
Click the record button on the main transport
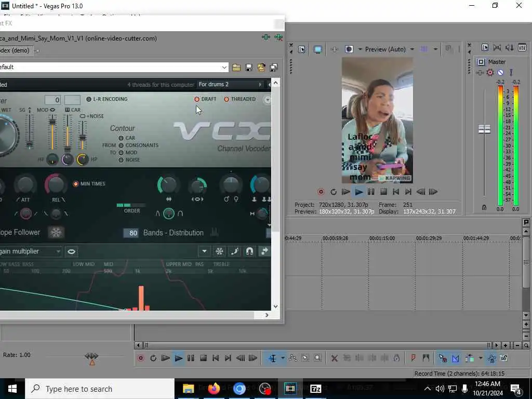click(141, 358)
